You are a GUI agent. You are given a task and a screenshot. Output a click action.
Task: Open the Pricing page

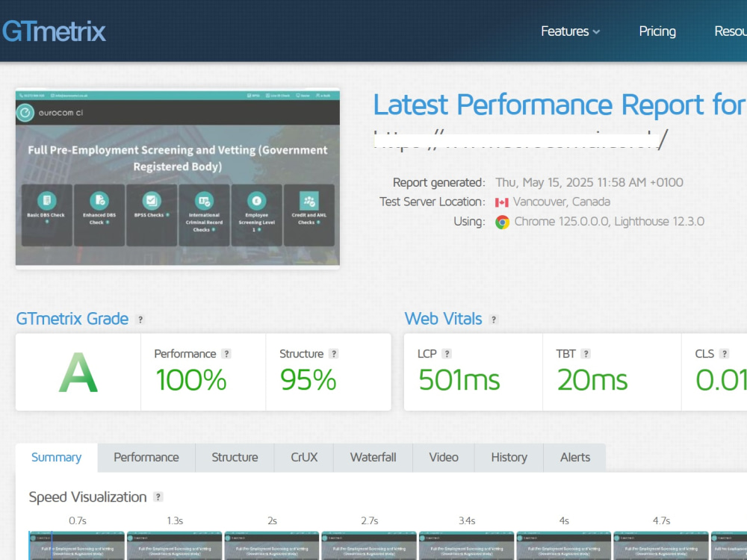click(x=657, y=31)
